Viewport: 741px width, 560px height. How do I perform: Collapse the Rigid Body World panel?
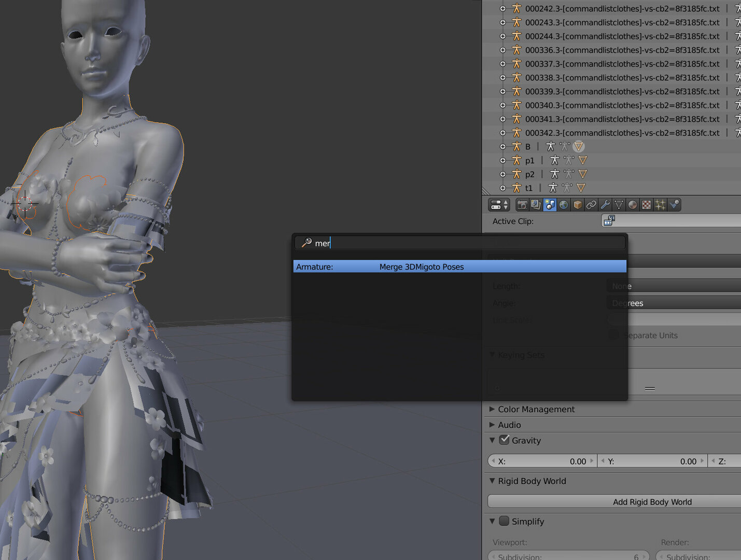(x=492, y=481)
